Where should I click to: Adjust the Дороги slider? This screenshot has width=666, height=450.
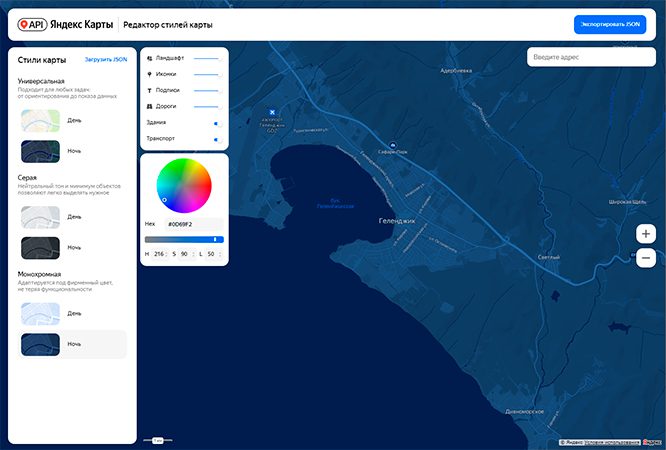pyautogui.click(x=208, y=107)
